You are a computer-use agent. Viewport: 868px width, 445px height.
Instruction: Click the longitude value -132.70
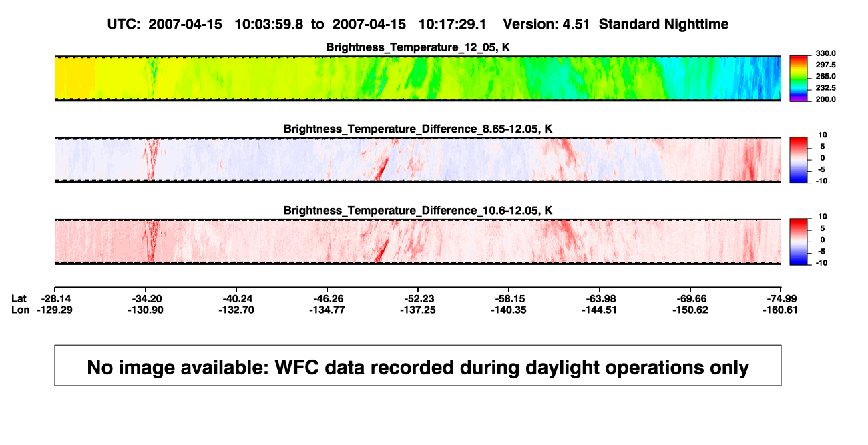click(237, 310)
